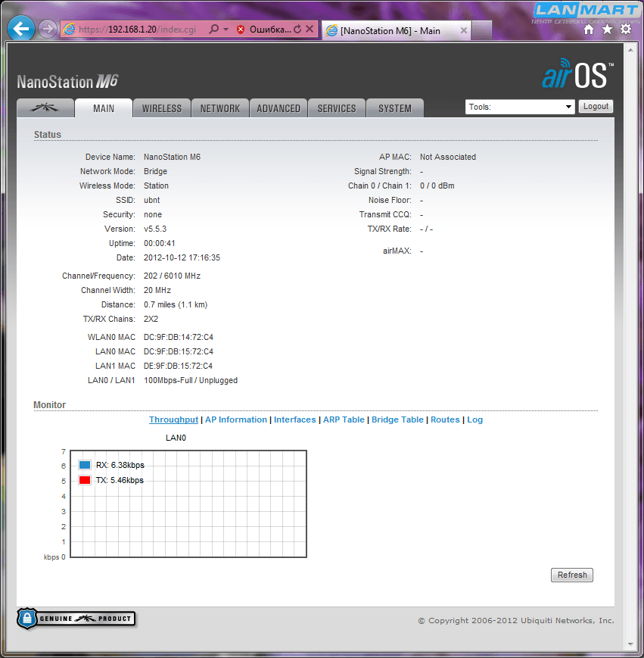This screenshot has height=658, width=644.
Task: Click the Not Associated AP MAC value
Action: [x=448, y=157]
